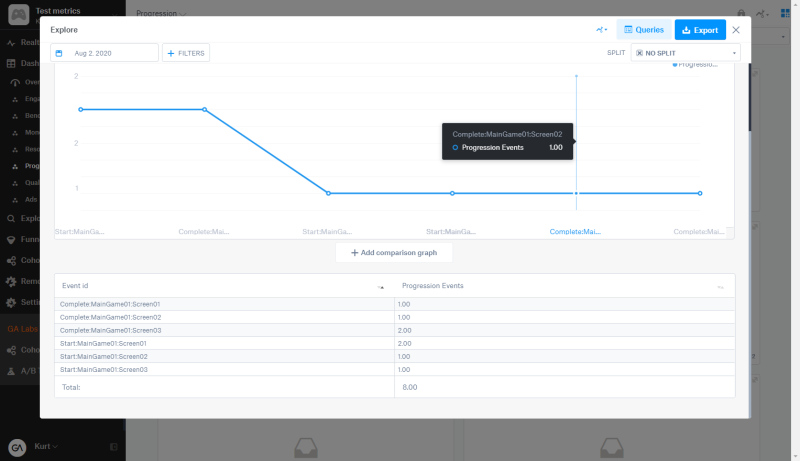The width and height of the screenshot is (800, 461).
Task: Click the second data point on the chart line
Action: [205, 110]
